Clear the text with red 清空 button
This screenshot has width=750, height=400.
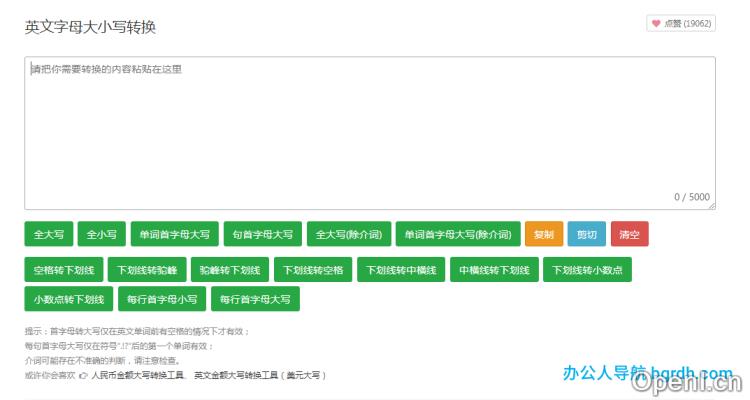(629, 234)
